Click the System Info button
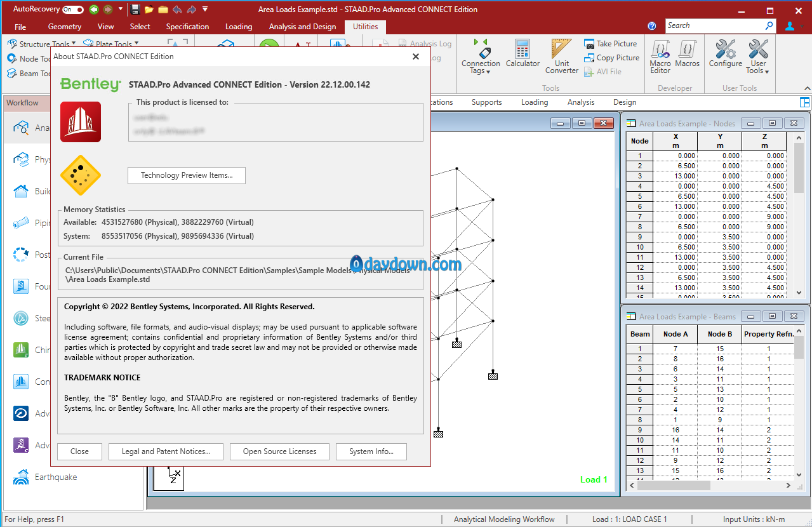 pos(371,451)
